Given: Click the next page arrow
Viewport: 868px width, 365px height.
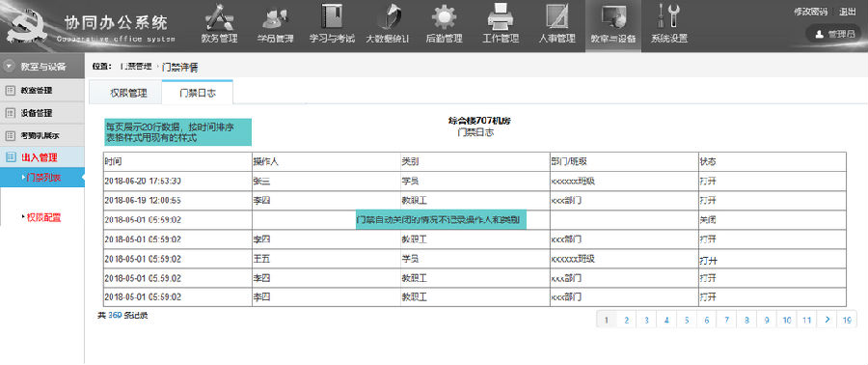Looking at the screenshot, I should click(x=827, y=320).
